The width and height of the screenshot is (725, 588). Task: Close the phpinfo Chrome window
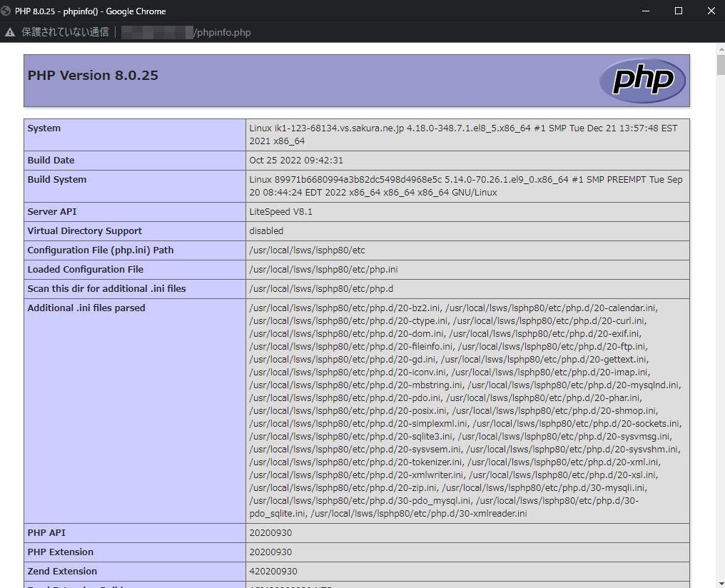(x=711, y=11)
